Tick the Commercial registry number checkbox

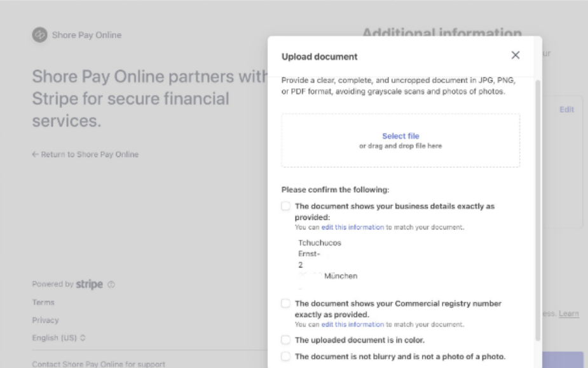coord(286,303)
